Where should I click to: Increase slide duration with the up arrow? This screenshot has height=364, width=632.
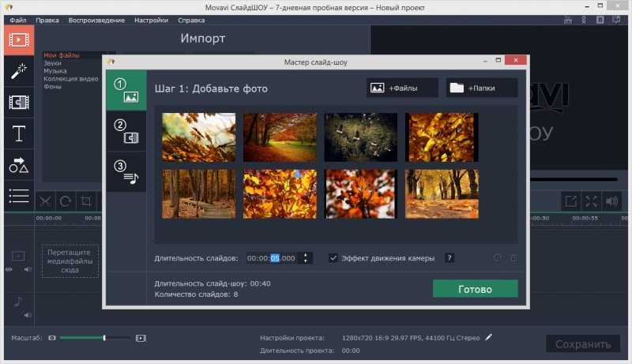306,254
